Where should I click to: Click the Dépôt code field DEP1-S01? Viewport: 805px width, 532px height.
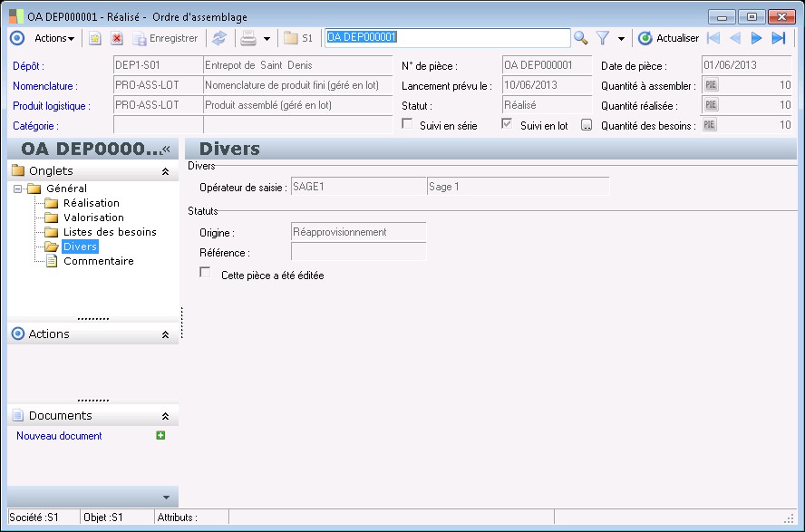click(158, 65)
